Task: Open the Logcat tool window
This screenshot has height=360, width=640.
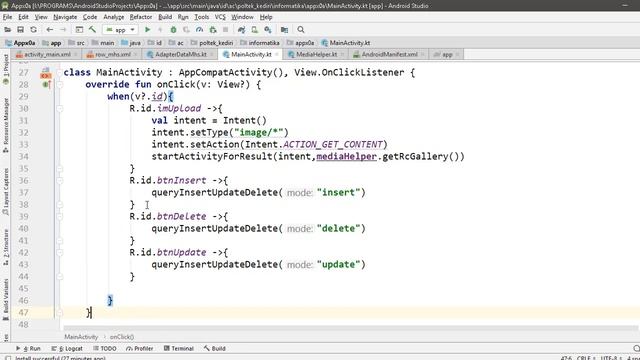Action: (x=67, y=349)
